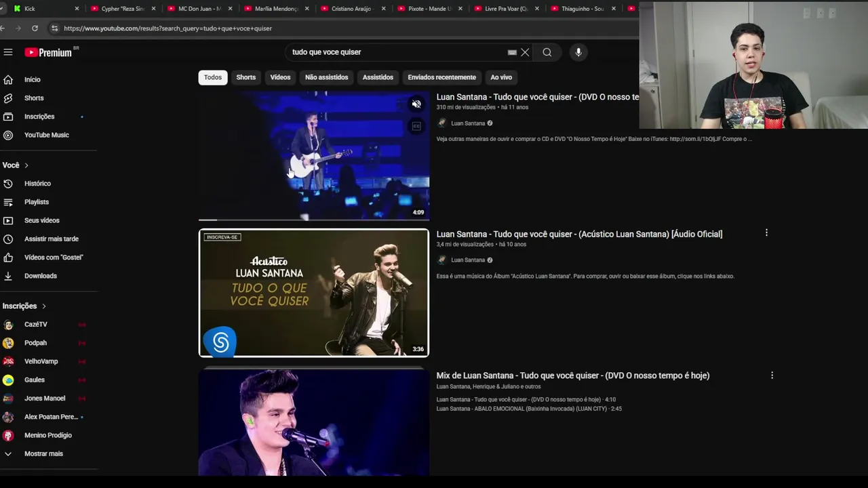Click the Mix de Luan Santana thumbnail
Screen dimensions: 868x488
coord(314,422)
